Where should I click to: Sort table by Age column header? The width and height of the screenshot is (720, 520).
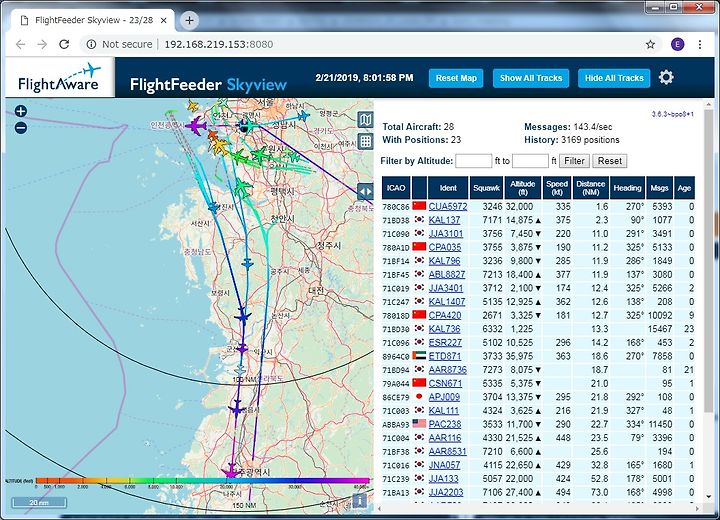click(684, 188)
